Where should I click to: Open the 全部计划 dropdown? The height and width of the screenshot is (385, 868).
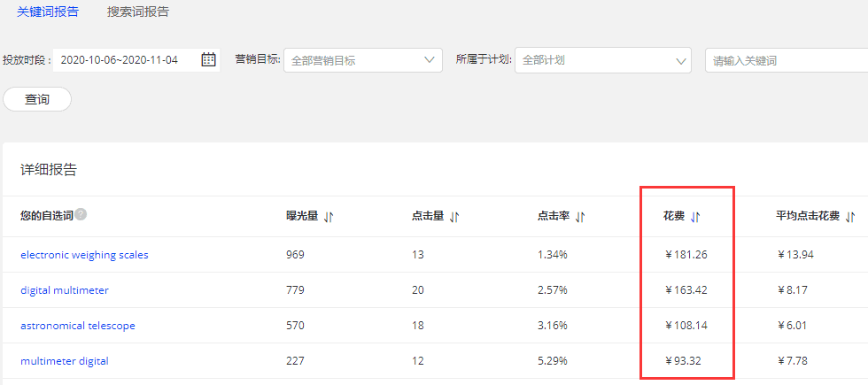(x=603, y=60)
